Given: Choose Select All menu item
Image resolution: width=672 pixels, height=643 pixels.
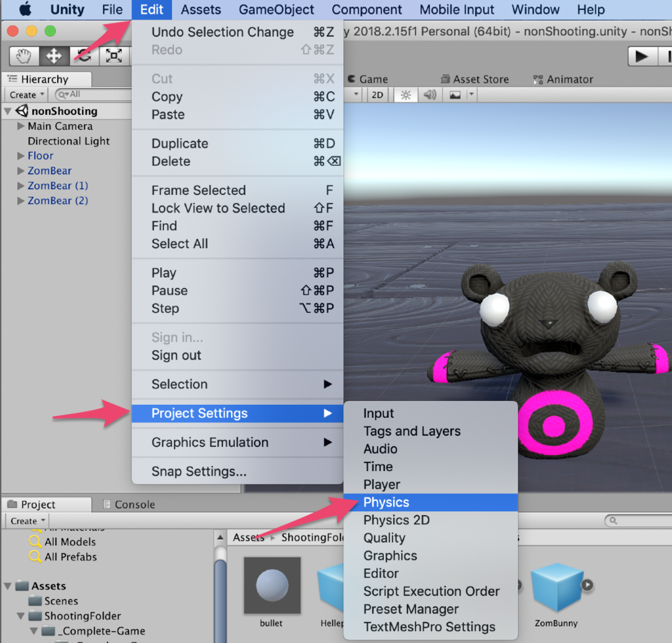Looking at the screenshot, I should (238, 243).
